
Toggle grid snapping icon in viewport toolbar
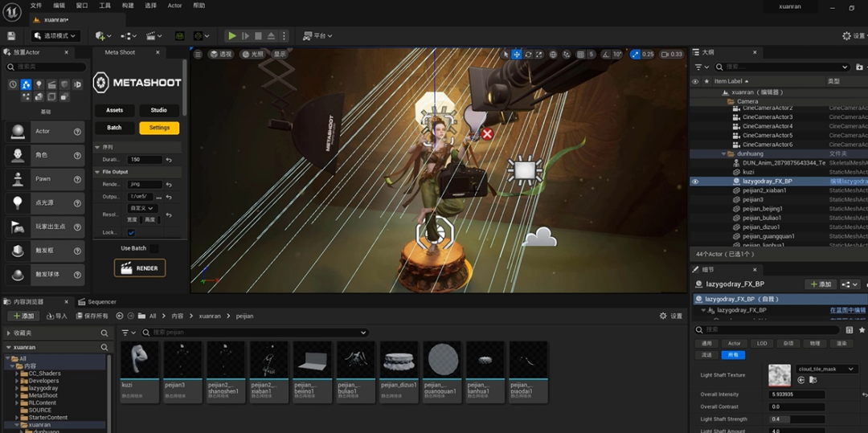(581, 54)
